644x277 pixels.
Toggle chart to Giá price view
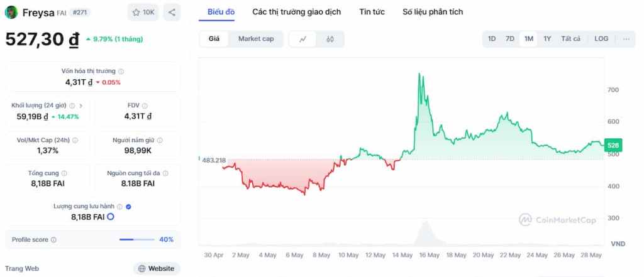coord(214,39)
